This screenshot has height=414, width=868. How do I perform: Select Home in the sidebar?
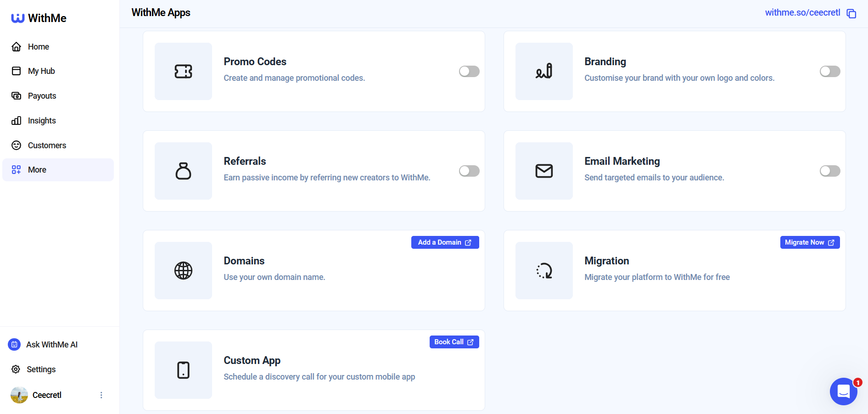(x=39, y=46)
